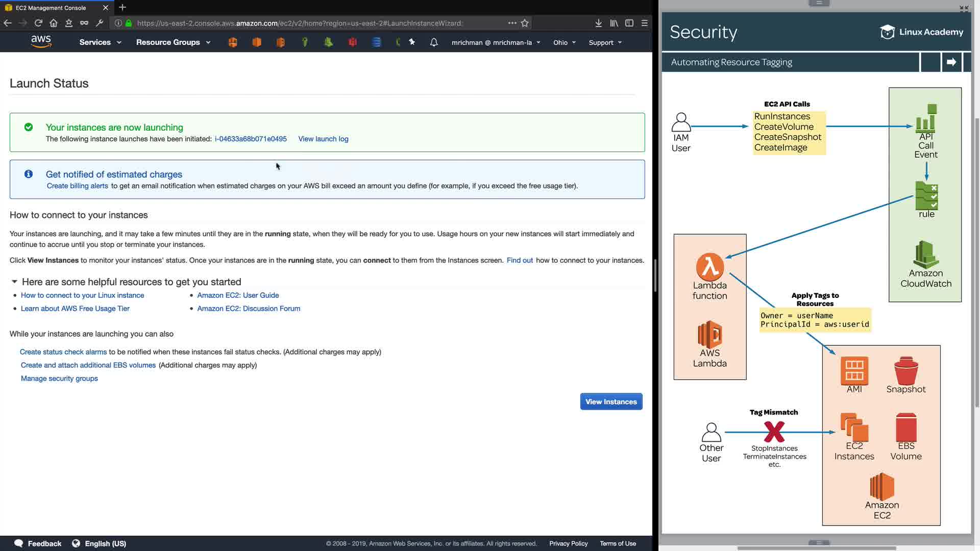Viewport: 980px width, 551px height.
Task: Open the Ohio region selector
Action: point(564,42)
